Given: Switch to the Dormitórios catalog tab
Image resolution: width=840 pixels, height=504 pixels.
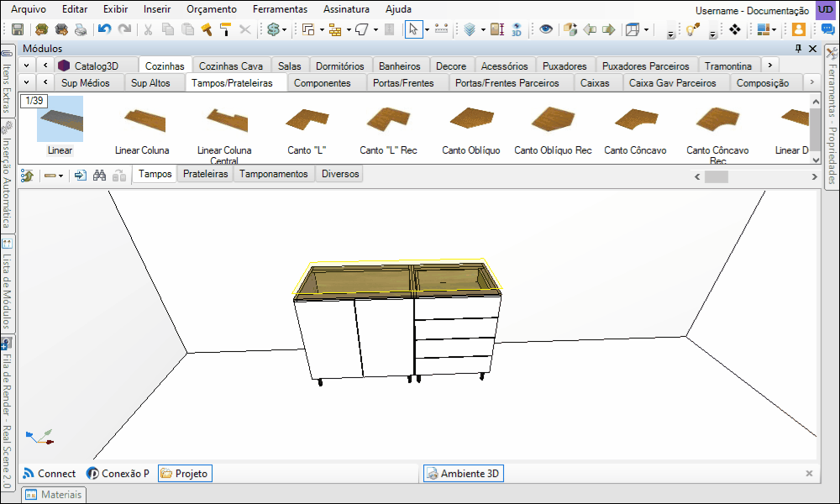Looking at the screenshot, I should [339, 66].
